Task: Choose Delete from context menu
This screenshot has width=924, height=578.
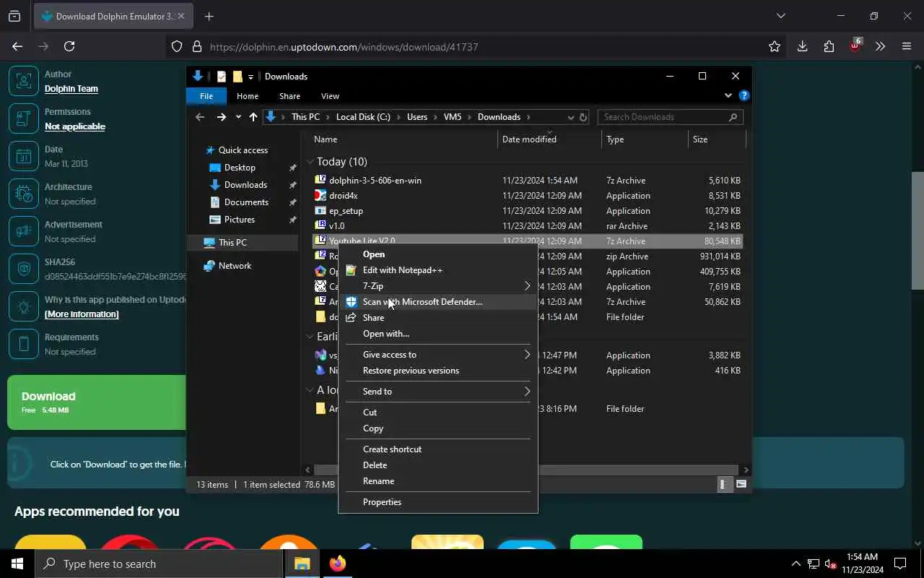Action: click(x=375, y=465)
